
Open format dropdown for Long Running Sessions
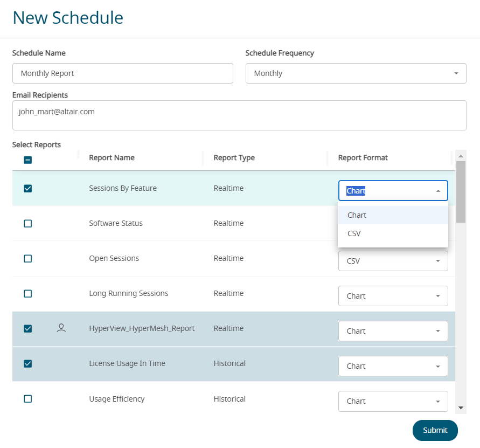393,296
